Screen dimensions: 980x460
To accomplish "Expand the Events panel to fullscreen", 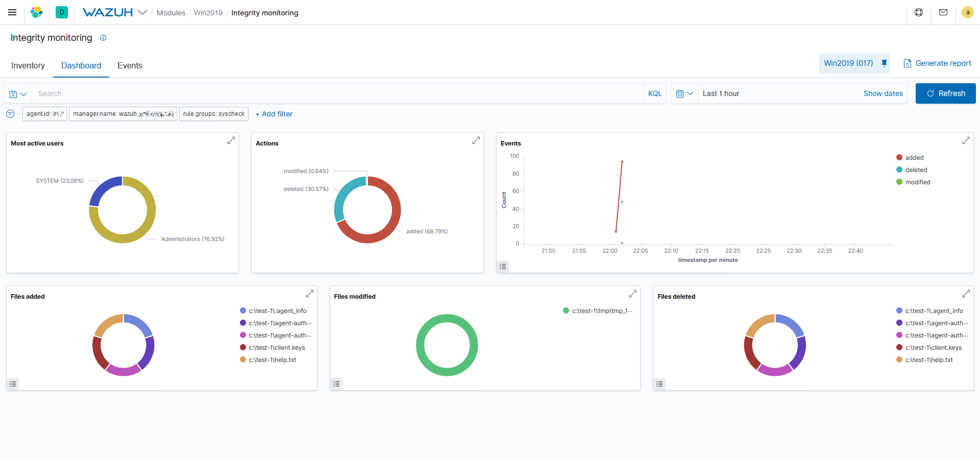I will click(966, 140).
